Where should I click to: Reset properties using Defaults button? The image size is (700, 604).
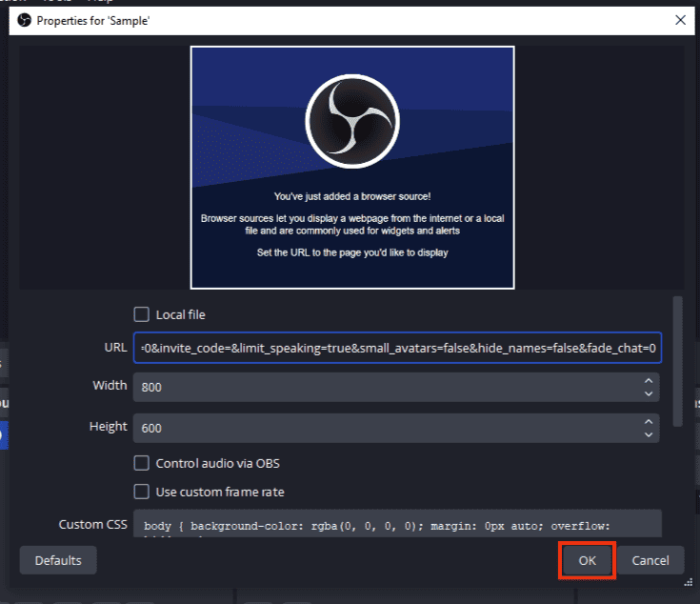(x=58, y=560)
